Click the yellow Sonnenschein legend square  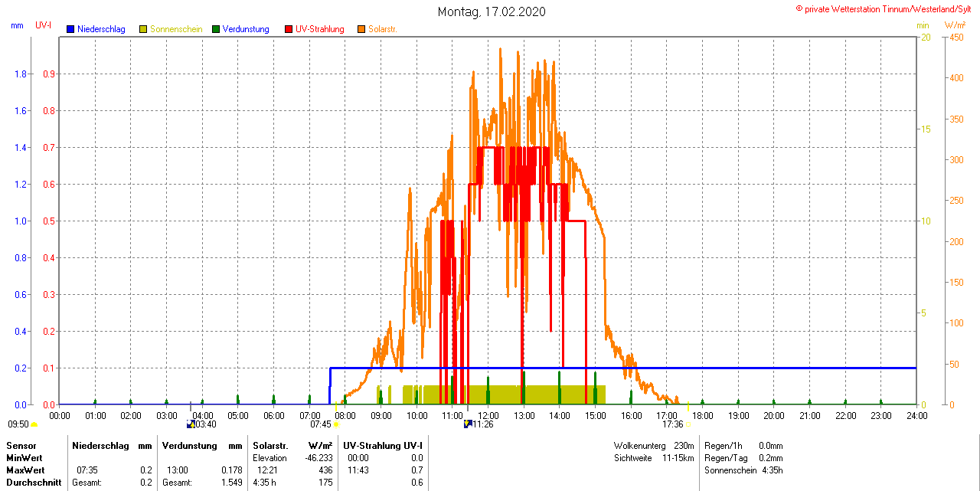tap(143, 29)
